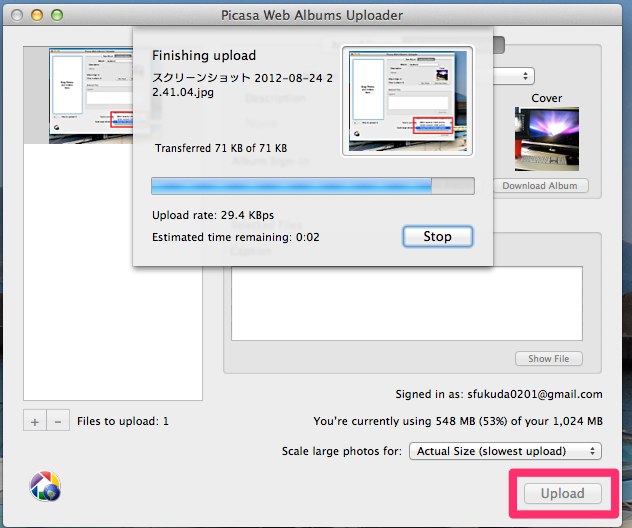This screenshot has height=528, width=632.
Task: Click the Upload button
Action: (x=562, y=493)
